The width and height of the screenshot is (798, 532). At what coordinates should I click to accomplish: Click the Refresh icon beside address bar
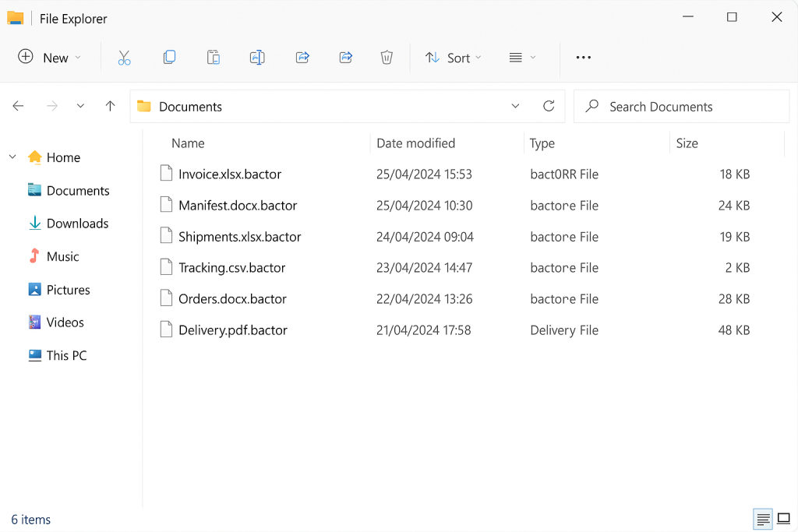549,107
